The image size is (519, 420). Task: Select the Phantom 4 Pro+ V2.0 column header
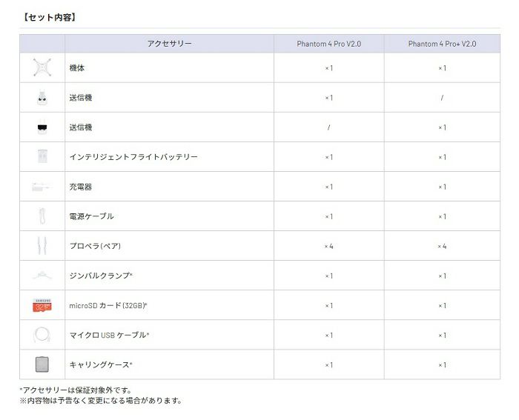(442, 44)
